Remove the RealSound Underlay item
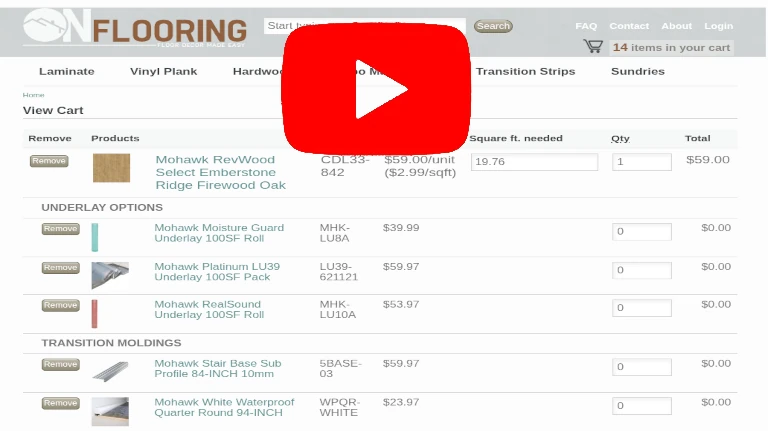Viewport: 768px width, 431px height. 60,305
